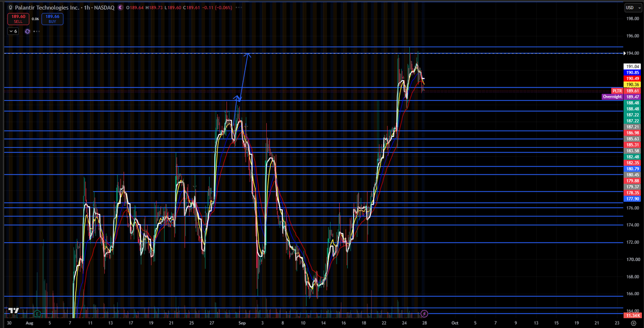Click the red 186.98 price label

(x=631, y=133)
